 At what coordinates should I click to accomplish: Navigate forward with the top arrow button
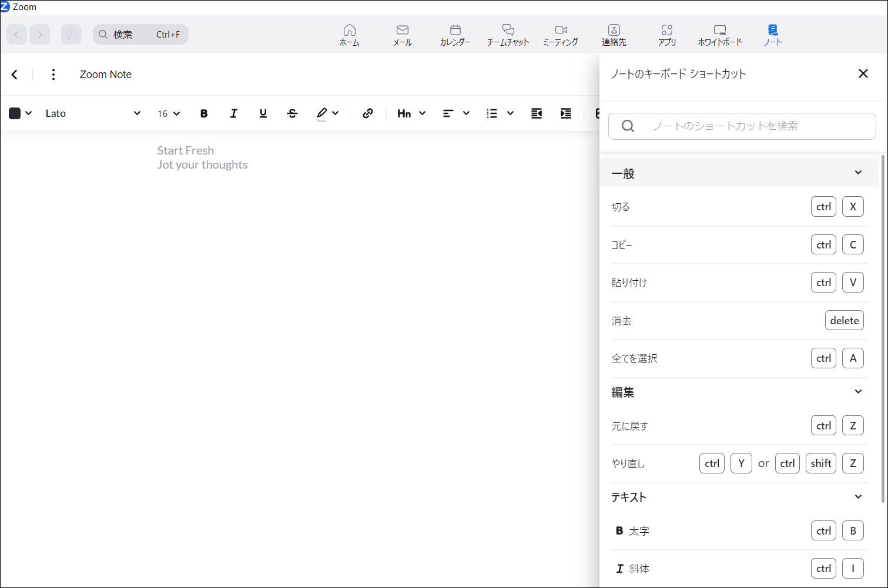(40, 34)
